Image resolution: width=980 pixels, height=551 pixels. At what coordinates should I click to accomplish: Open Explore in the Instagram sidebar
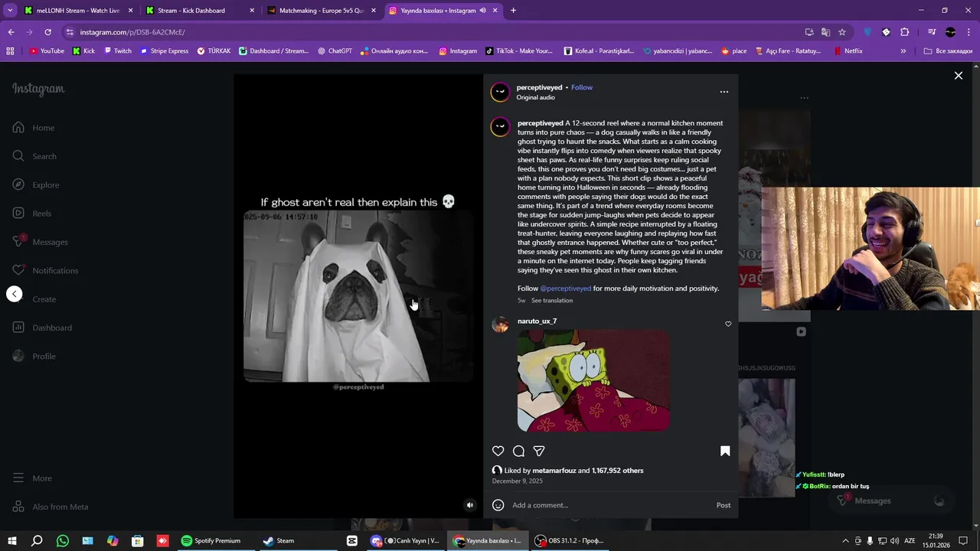coord(36,185)
